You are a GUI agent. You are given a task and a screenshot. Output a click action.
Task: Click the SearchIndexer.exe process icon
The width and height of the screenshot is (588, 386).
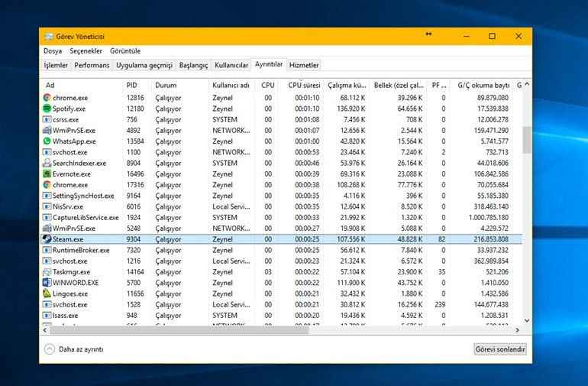[x=47, y=163]
